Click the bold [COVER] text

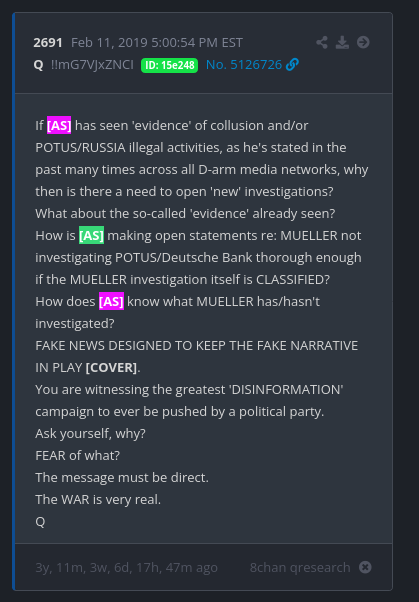pyautogui.click(x=111, y=367)
